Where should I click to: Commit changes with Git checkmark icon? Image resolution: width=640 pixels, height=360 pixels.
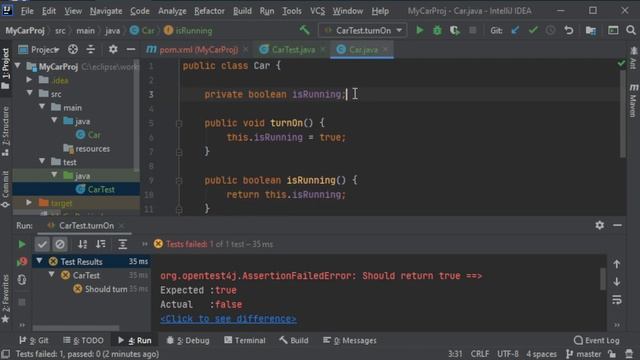coord(533,30)
